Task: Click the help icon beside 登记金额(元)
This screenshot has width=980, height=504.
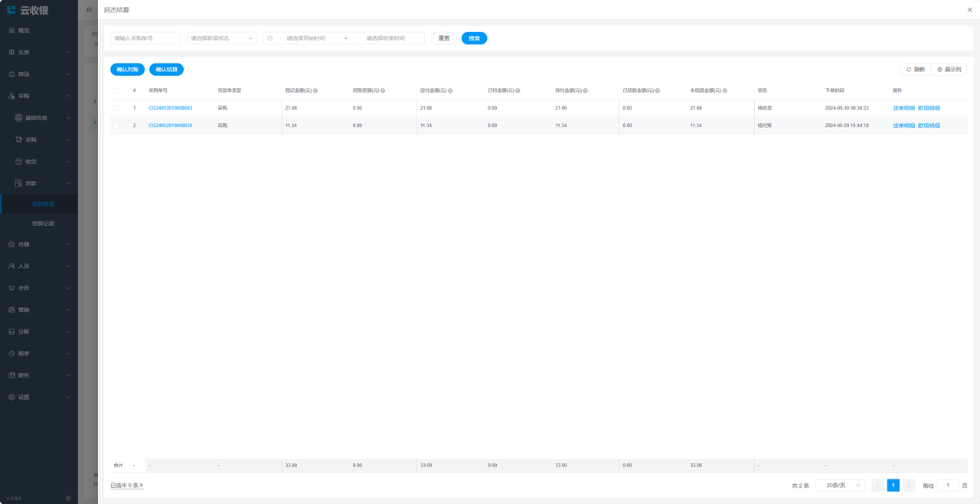Action: (x=315, y=90)
